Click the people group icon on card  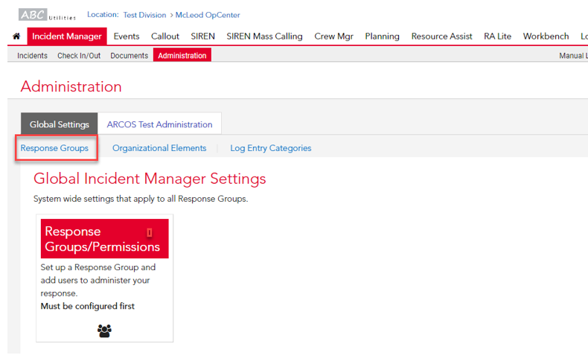point(104,331)
